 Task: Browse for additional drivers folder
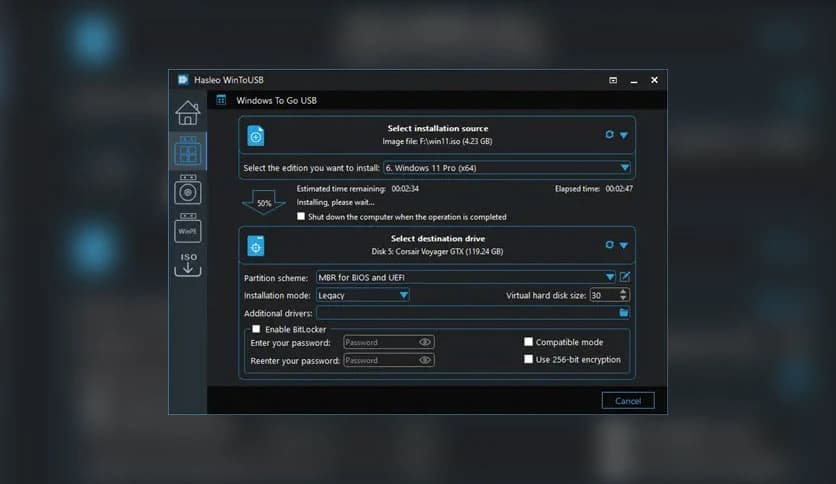point(623,313)
